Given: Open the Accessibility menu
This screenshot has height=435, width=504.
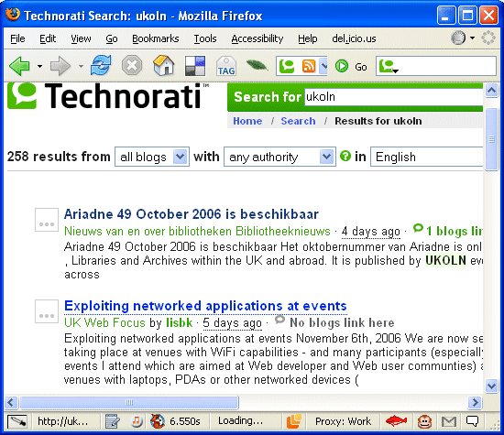Looking at the screenshot, I should point(257,38).
